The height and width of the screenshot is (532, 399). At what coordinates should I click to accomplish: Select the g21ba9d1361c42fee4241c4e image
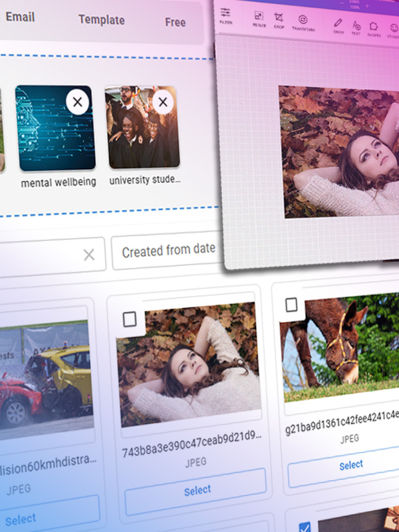point(343,465)
